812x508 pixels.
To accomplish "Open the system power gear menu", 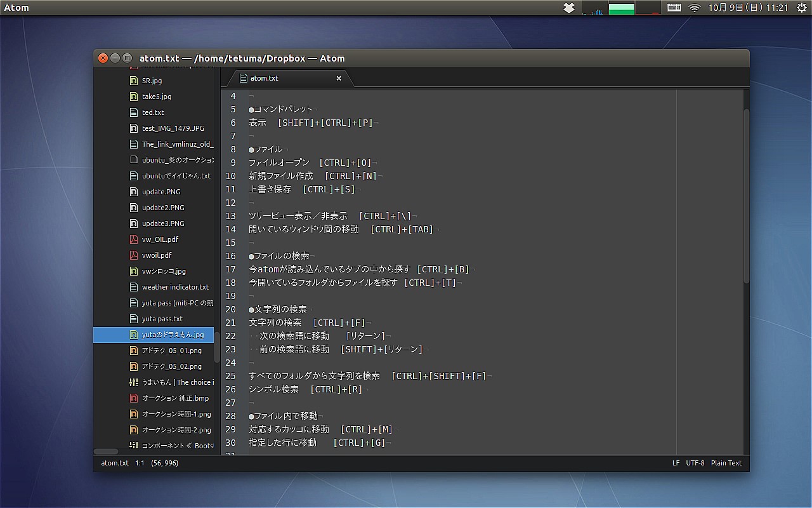I will point(802,8).
